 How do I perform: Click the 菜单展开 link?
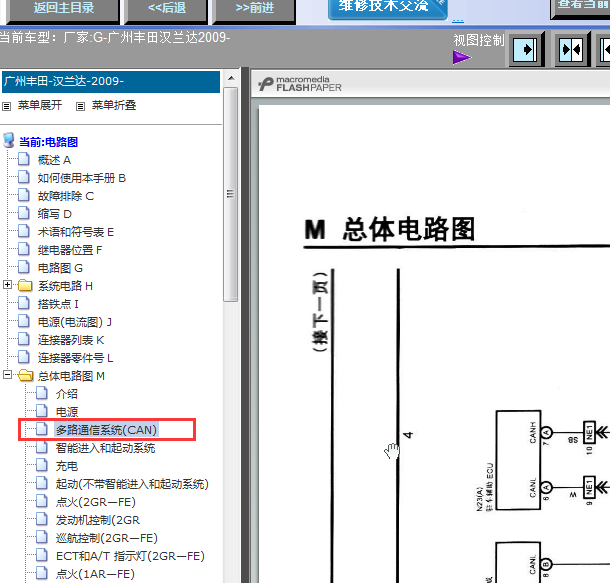(x=40, y=105)
